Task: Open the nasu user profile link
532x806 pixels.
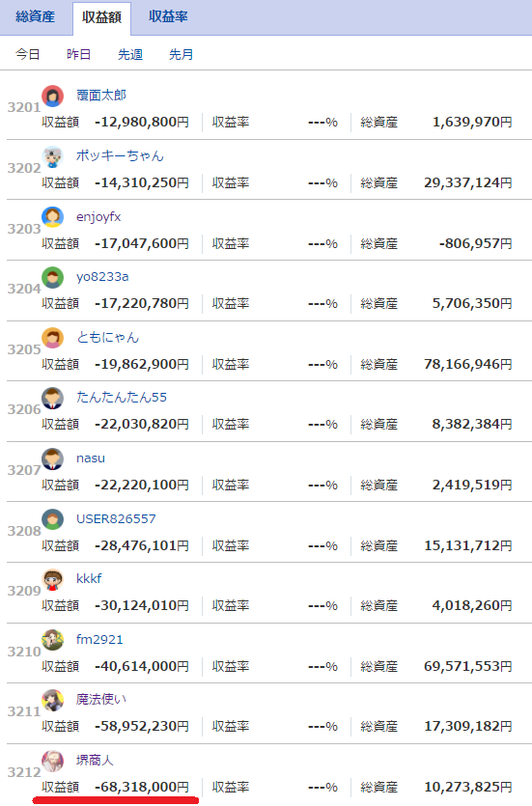Action: pos(91,458)
